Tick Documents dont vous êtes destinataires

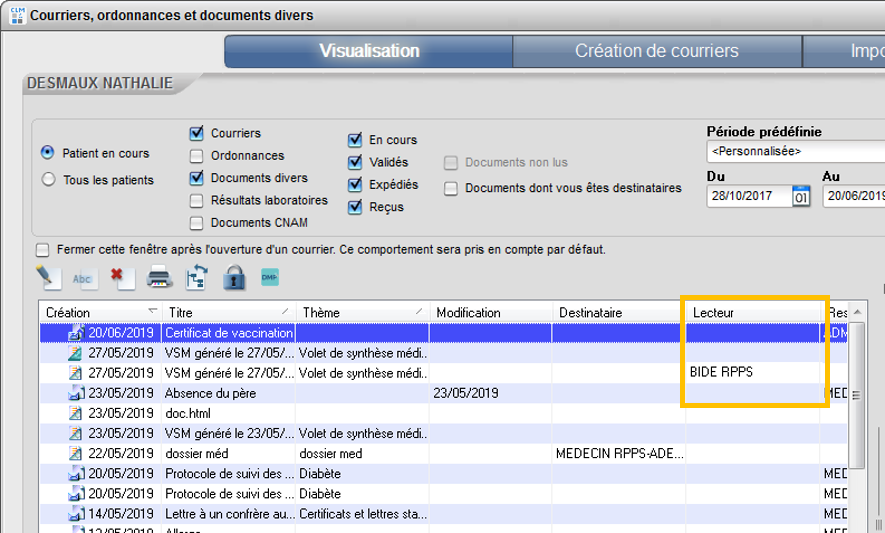coord(452,188)
